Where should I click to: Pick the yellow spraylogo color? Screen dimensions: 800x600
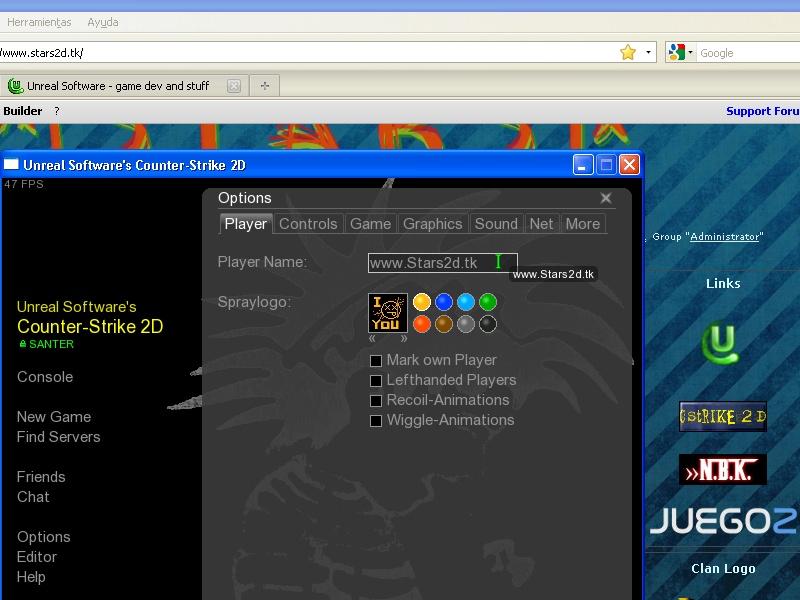coord(421,302)
